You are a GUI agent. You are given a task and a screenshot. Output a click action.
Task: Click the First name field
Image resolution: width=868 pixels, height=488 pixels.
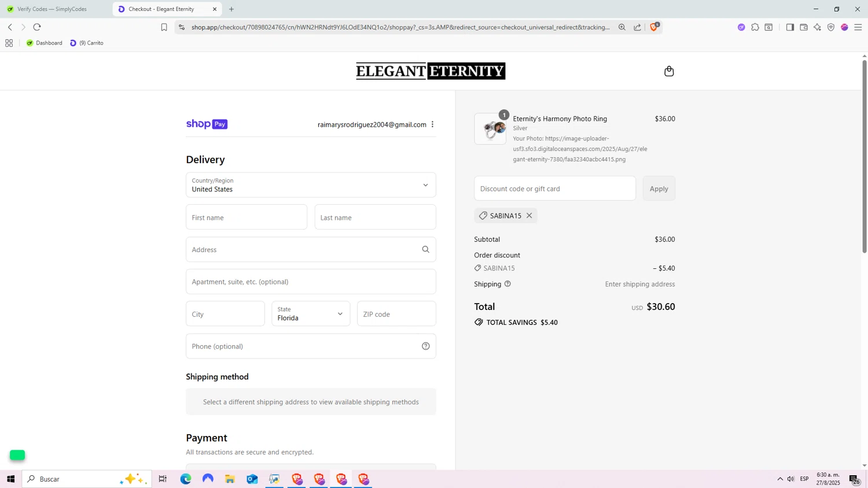click(x=247, y=217)
